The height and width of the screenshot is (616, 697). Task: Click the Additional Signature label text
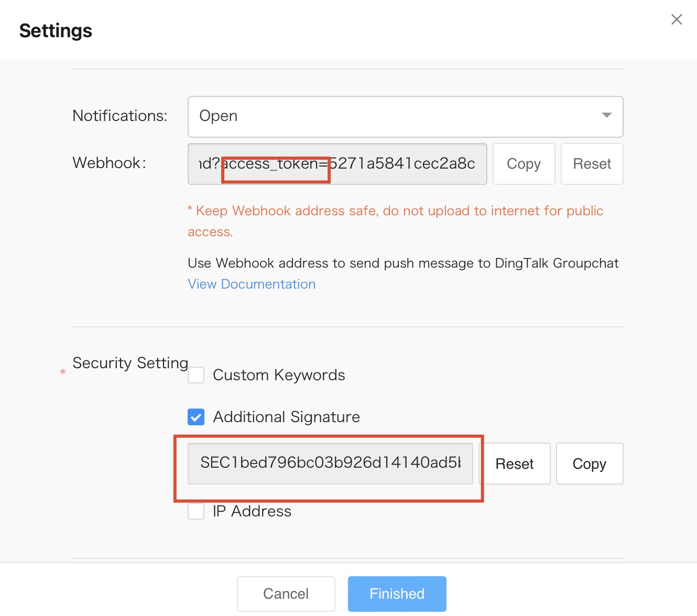286,417
